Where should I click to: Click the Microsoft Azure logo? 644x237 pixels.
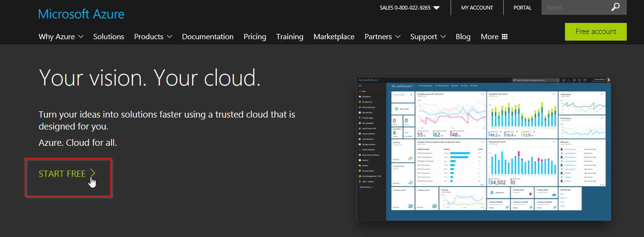click(x=81, y=14)
